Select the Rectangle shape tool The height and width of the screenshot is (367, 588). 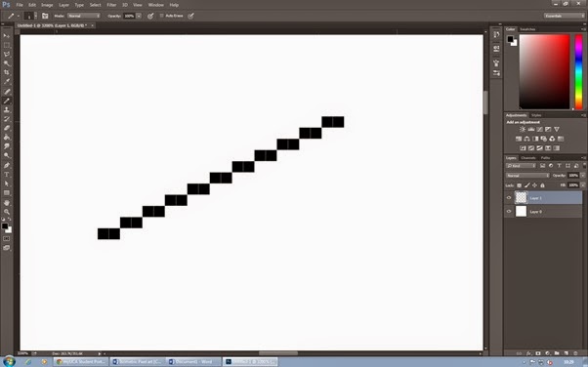[x=7, y=192]
